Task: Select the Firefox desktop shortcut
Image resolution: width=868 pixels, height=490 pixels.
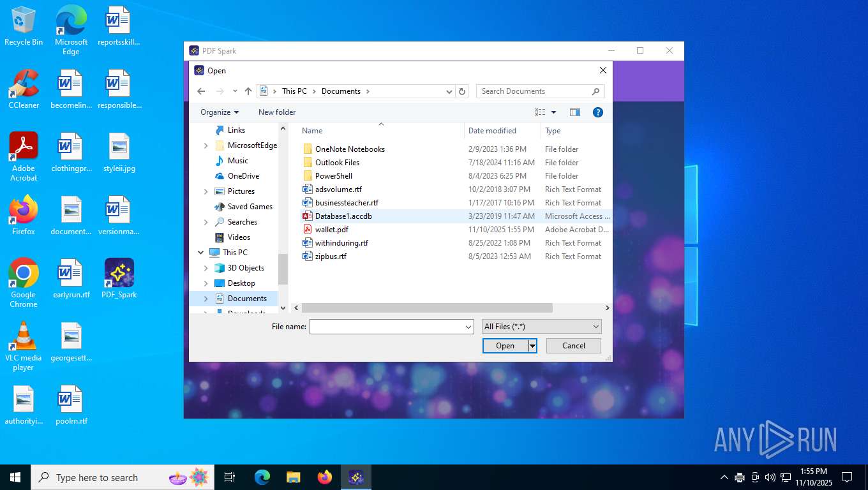Action: click(24, 216)
